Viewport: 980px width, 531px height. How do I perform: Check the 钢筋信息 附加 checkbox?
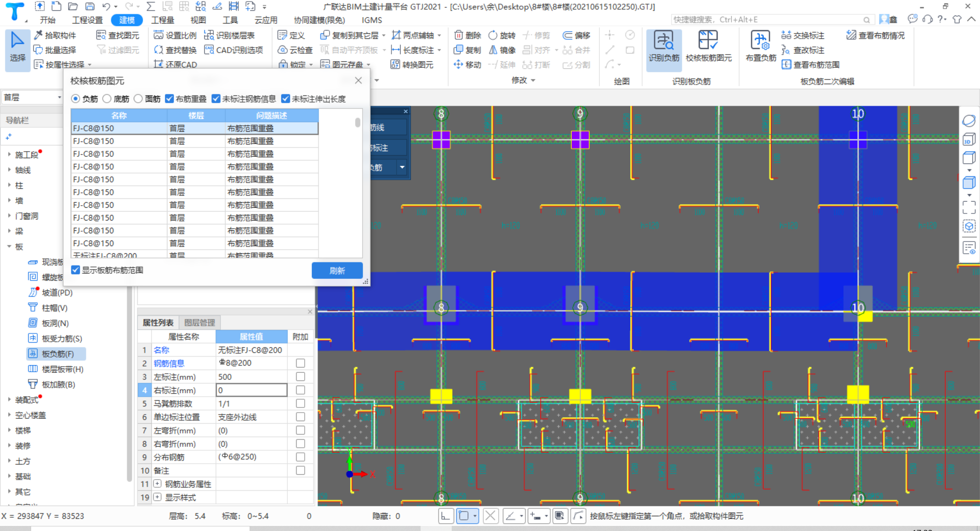pos(301,363)
